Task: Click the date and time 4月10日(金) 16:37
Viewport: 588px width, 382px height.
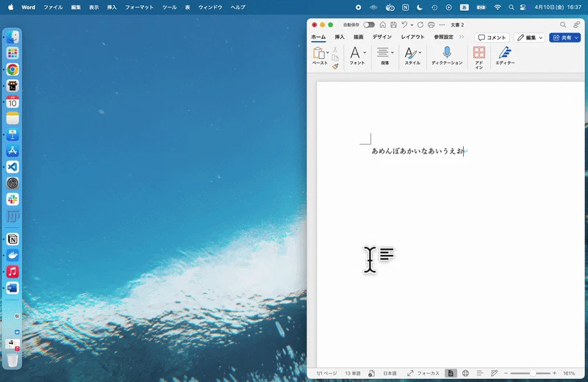Action: (558, 7)
